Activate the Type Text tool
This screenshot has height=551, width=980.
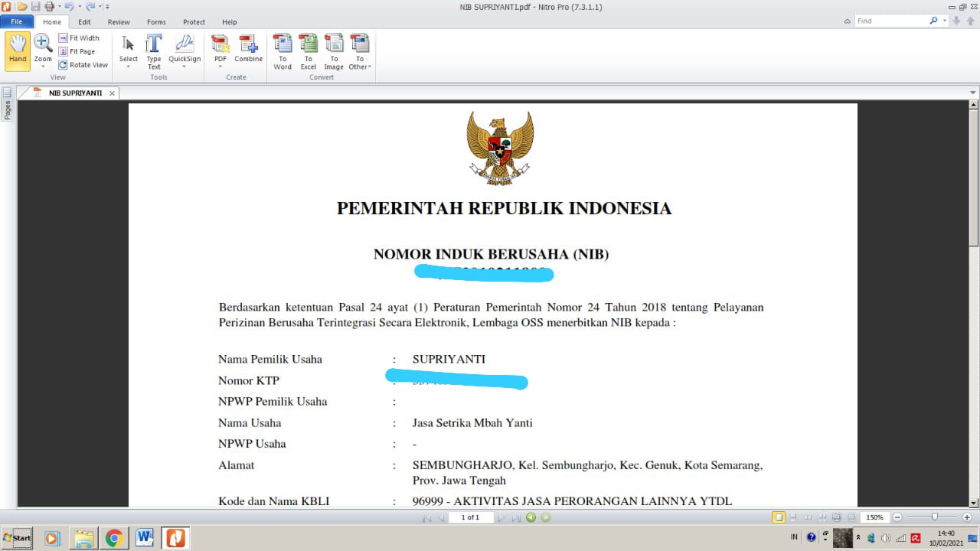point(154,52)
